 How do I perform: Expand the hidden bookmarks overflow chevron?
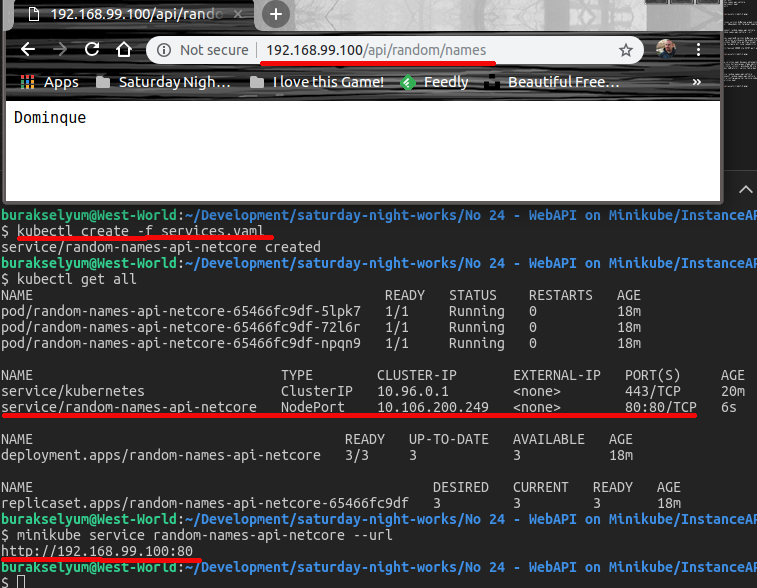tap(698, 82)
